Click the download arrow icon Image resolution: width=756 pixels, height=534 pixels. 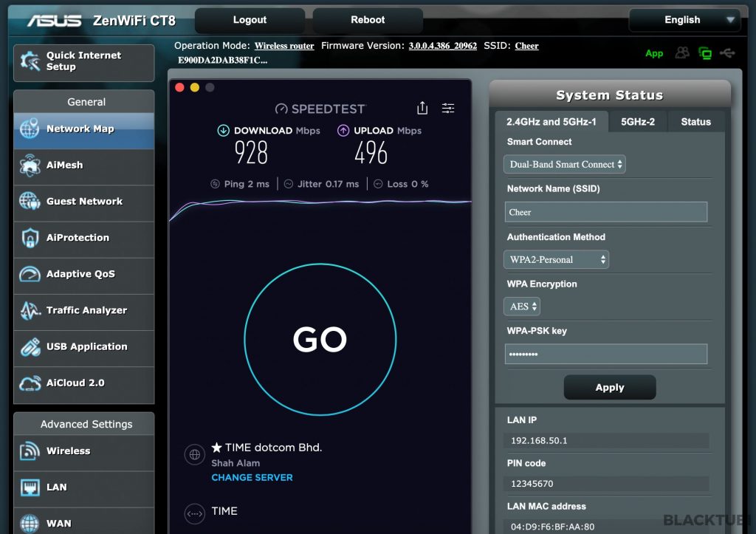(x=223, y=130)
